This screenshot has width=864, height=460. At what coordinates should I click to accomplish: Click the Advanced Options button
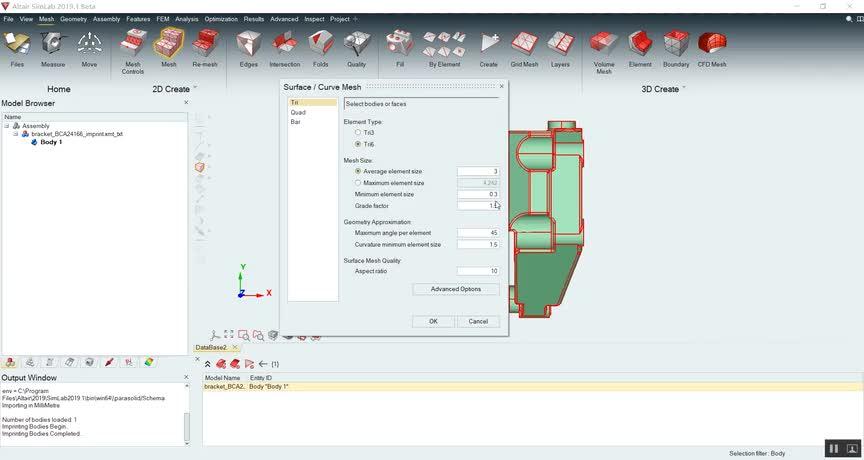point(455,289)
